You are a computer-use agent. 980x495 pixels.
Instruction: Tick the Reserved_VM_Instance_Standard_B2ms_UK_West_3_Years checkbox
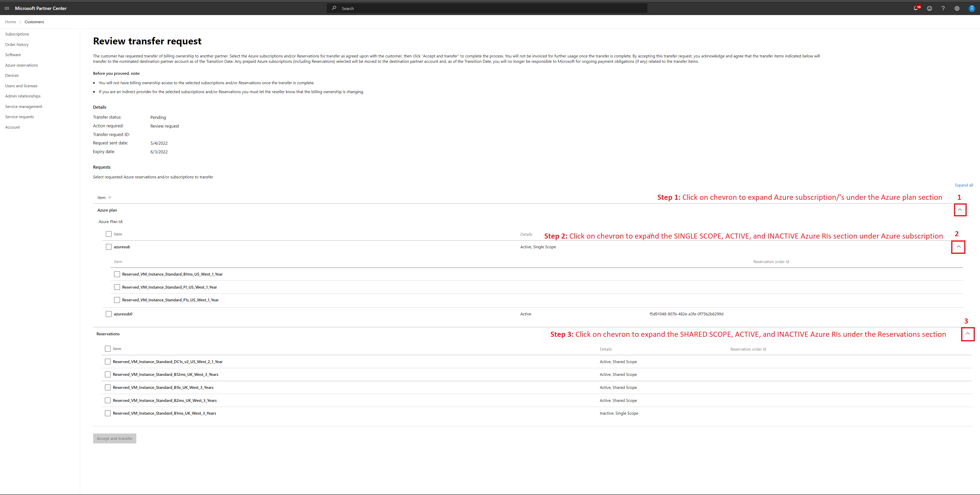point(108,400)
